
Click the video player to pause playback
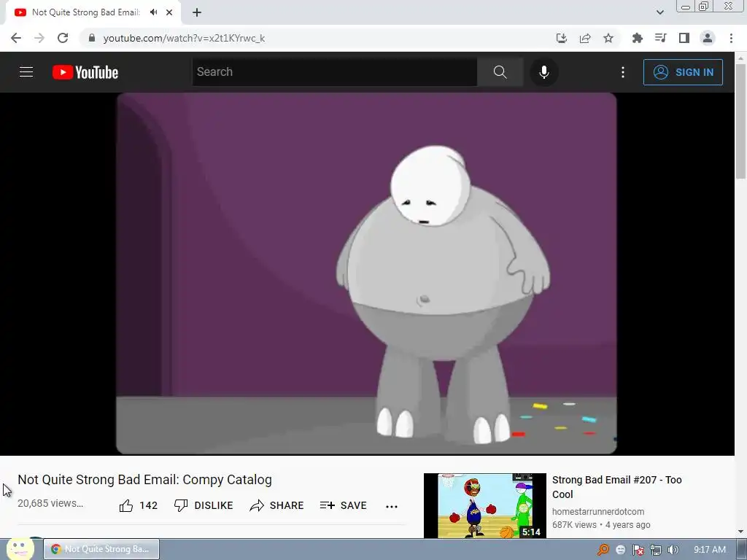[366, 273]
